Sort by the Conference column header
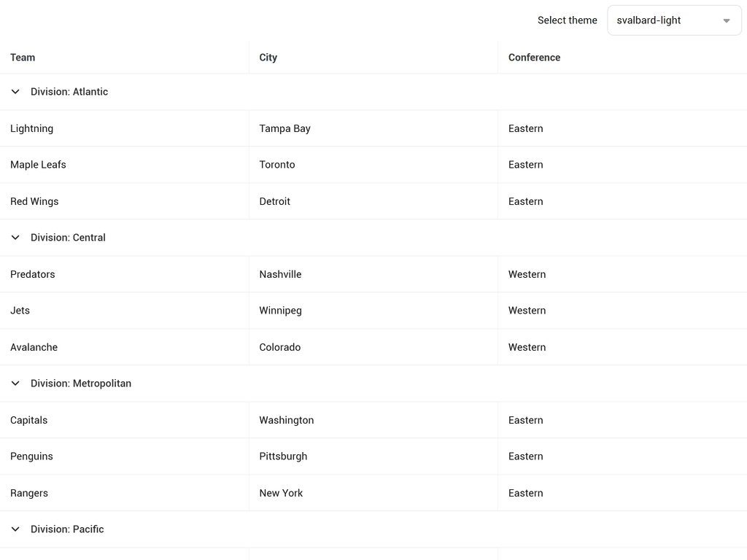747x560 pixels. [534, 58]
